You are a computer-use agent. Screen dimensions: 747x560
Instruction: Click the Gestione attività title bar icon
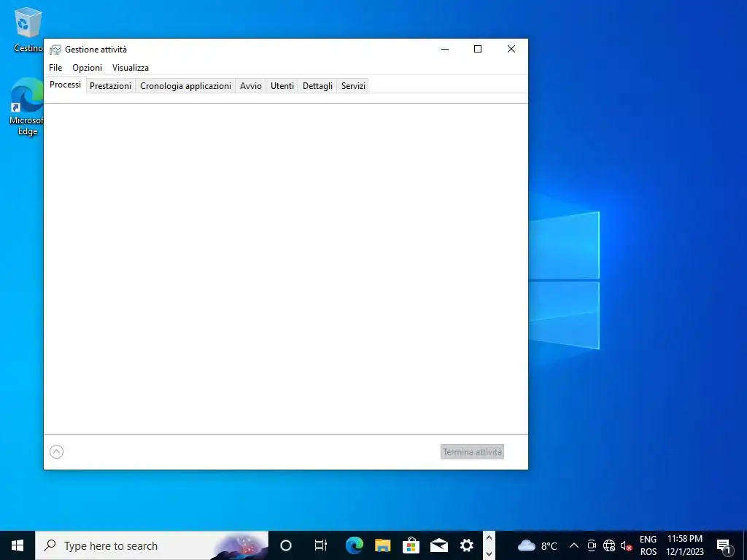[55, 50]
